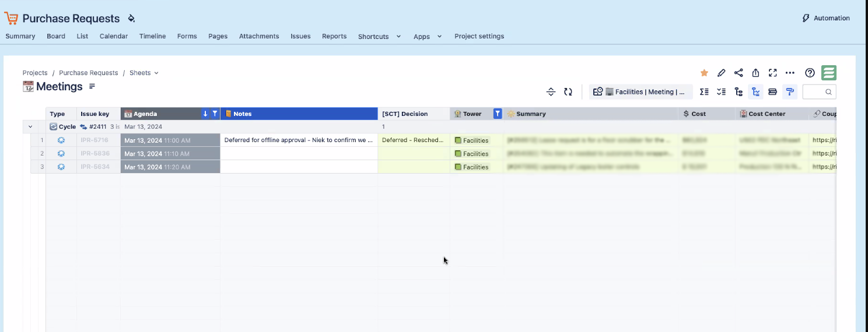Click the Cost Center column header
The height and width of the screenshot is (332, 868).
[772, 114]
